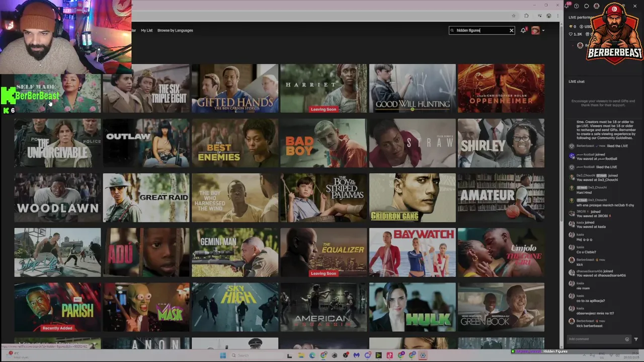Open The Boy in the Striped Pajamas
644x362 pixels.
[x=324, y=198]
